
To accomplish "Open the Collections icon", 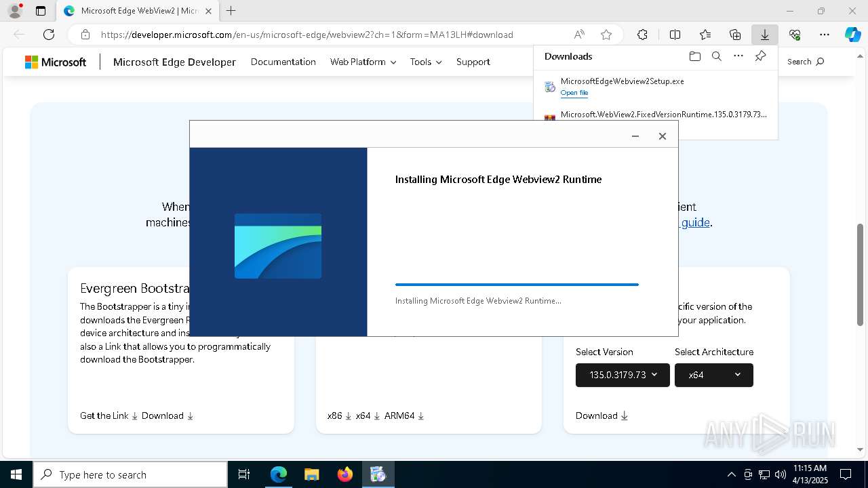I will [735, 35].
